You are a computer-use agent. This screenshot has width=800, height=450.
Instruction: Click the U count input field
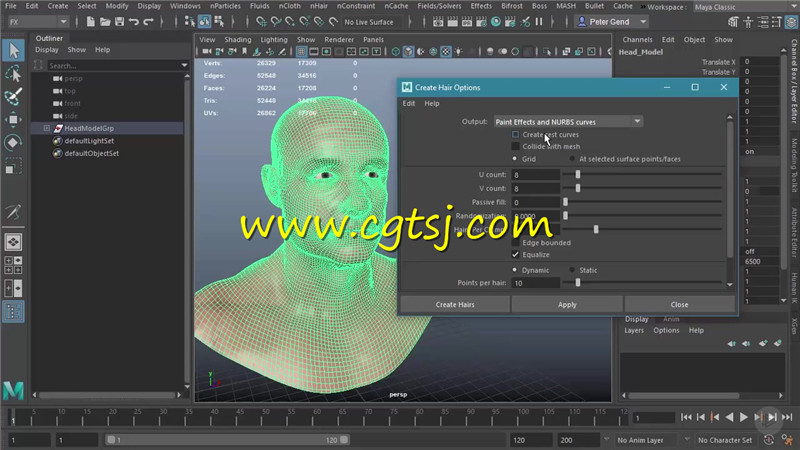click(535, 175)
